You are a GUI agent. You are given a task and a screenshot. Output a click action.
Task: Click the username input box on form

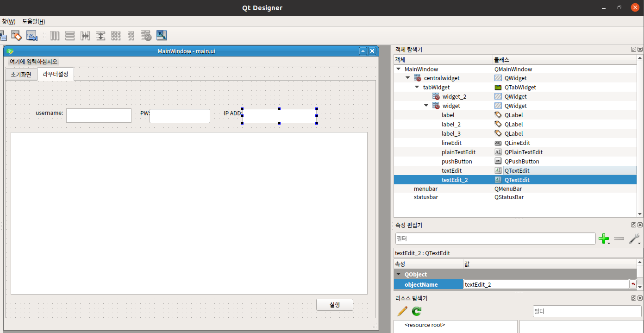99,116
